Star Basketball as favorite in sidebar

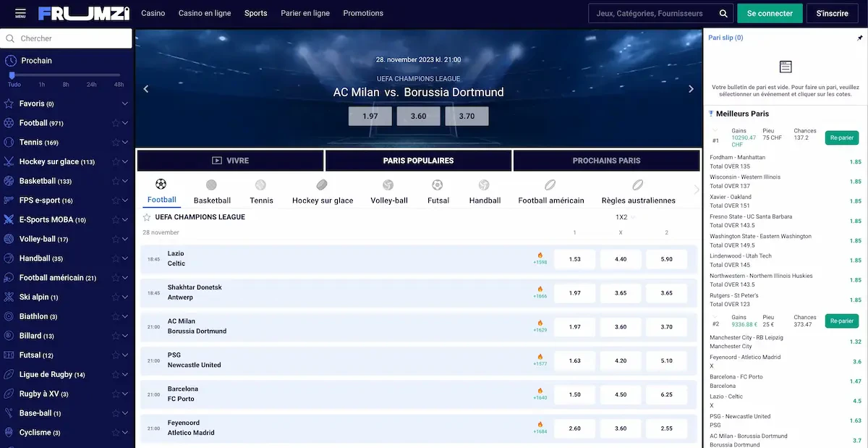116,181
